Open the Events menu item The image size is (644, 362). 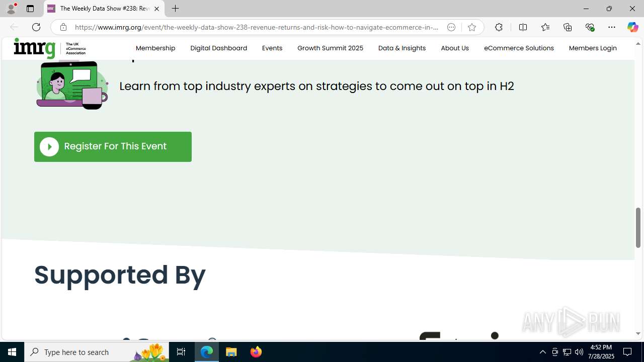272,48
